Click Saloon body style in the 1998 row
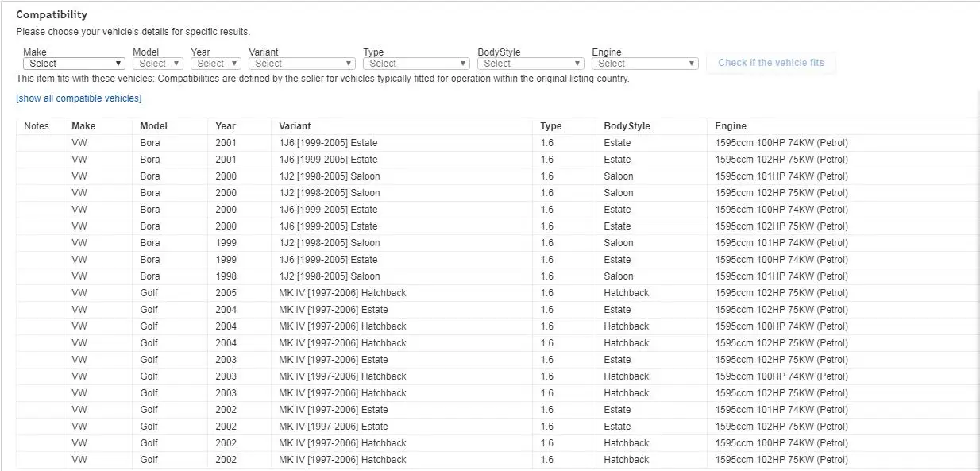 (651, 276)
